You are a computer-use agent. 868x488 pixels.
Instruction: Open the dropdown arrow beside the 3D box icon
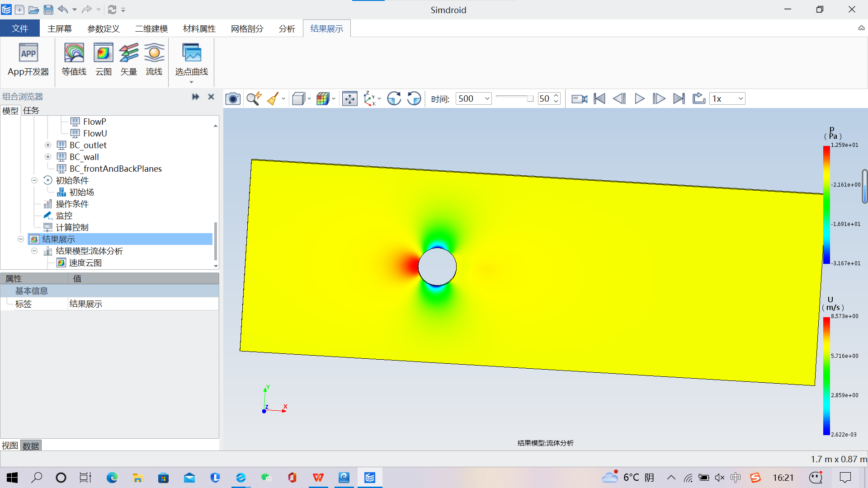pyautogui.click(x=309, y=99)
